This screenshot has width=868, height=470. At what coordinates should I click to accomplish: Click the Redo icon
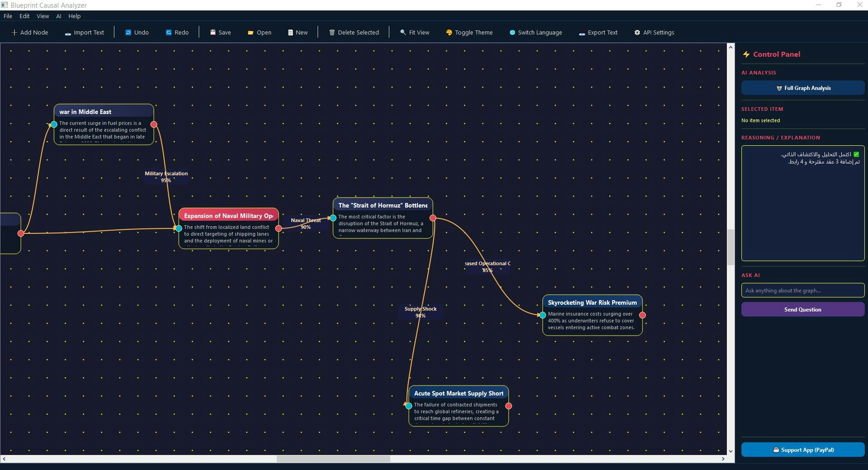[x=168, y=32]
